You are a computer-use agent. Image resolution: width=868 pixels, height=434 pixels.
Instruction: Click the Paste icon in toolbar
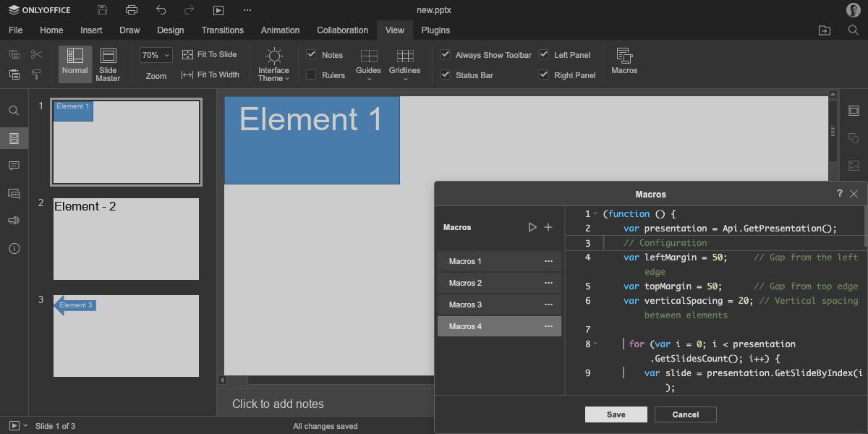pyautogui.click(x=14, y=75)
